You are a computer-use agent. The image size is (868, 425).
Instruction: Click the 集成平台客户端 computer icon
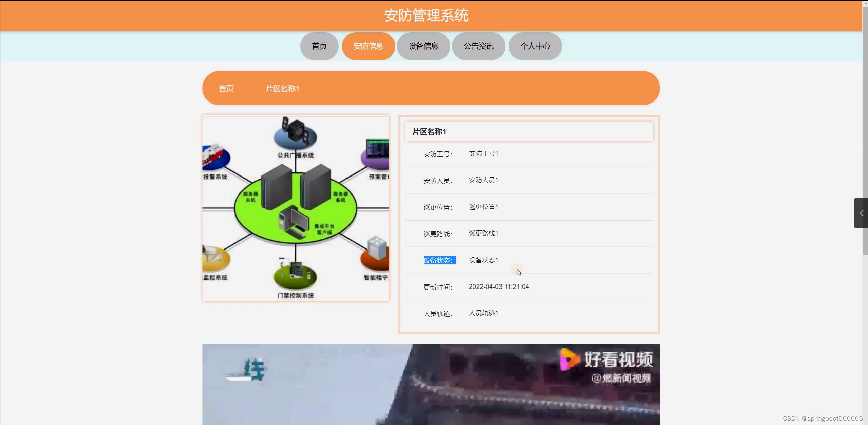[293, 222]
